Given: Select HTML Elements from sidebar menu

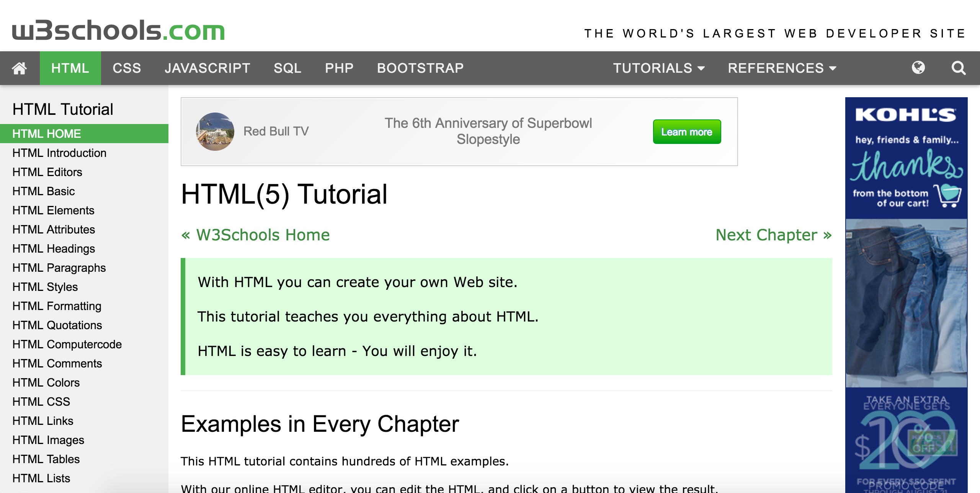Looking at the screenshot, I should point(54,210).
